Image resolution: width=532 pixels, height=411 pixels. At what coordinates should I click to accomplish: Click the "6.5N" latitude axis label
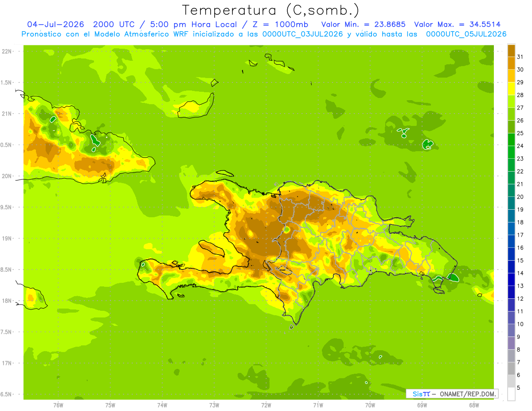tap(7, 394)
